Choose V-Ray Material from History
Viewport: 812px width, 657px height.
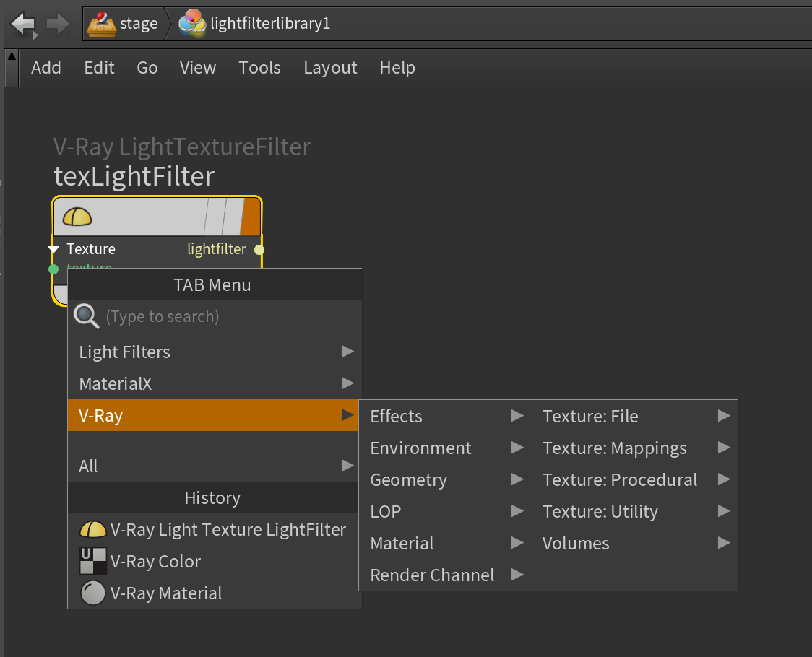[x=213, y=593]
